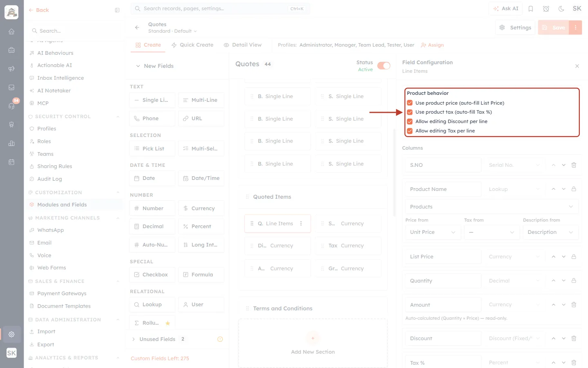Close the Field Configuration panel

pos(577,66)
